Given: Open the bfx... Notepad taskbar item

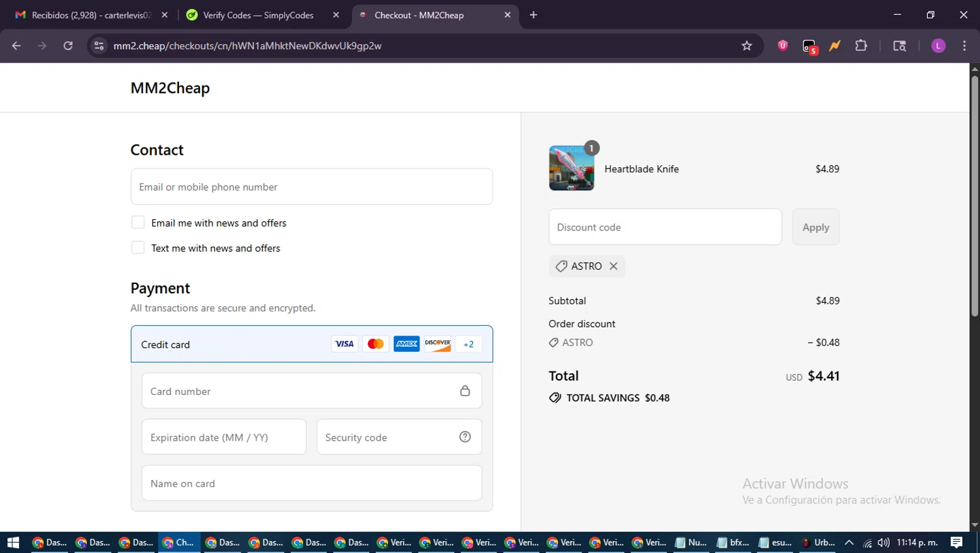Looking at the screenshot, I should pos(733,543).
